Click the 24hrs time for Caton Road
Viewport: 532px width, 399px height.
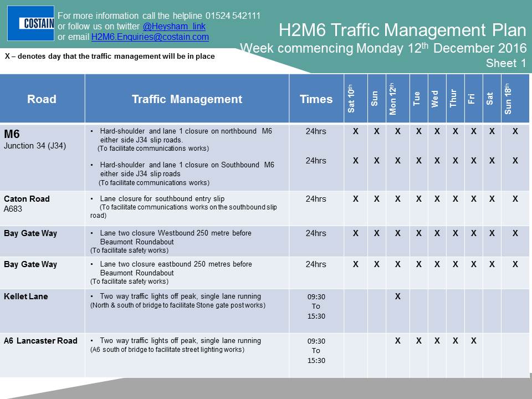[x=316, y=198]
